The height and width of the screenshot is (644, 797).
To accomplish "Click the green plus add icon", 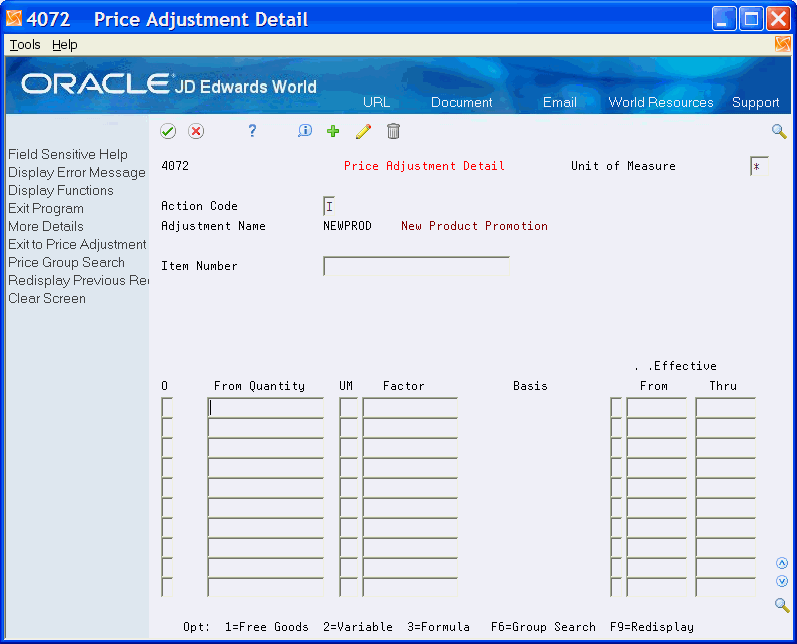I will 333,131.
